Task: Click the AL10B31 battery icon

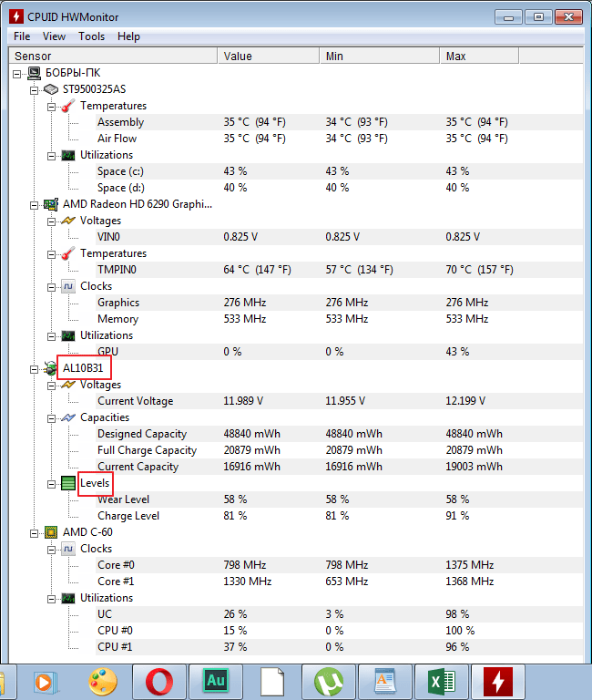Action: click(50, 369)
